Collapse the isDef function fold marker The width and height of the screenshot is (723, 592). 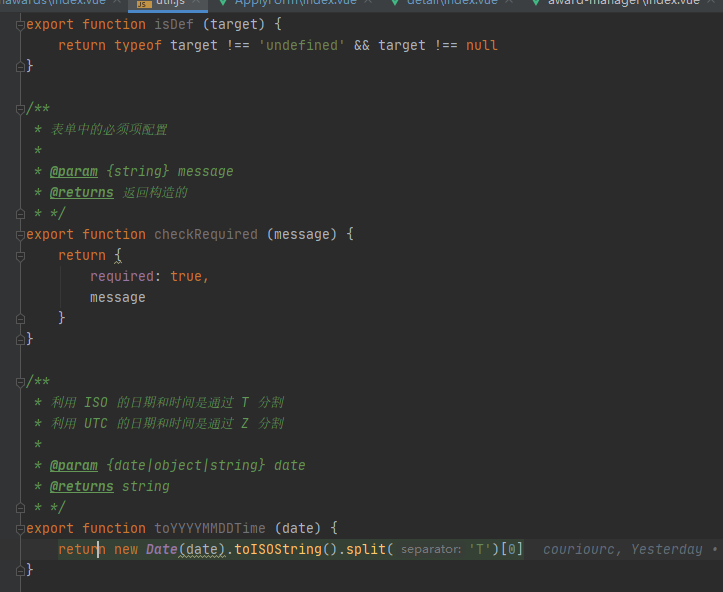pos(20,24)
